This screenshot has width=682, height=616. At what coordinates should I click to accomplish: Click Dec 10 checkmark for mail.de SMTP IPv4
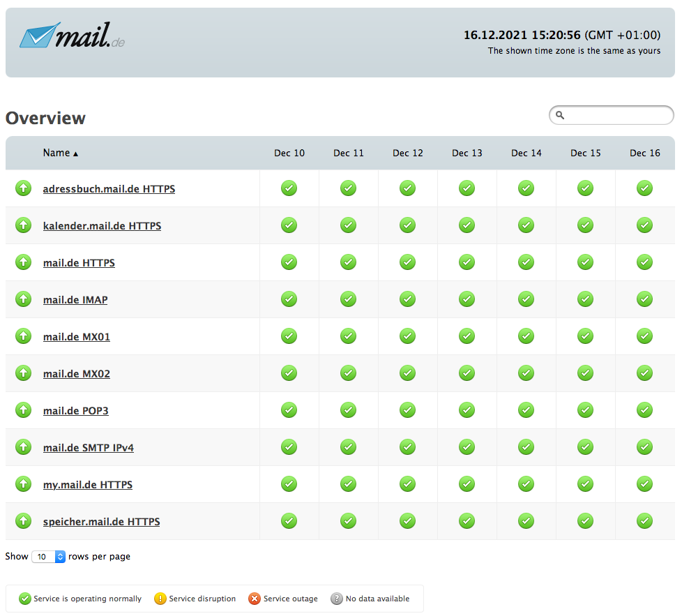point(289,447)
